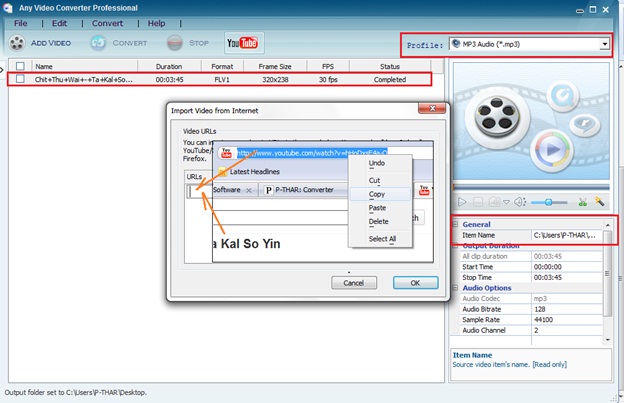
Task: Open the clip trimming scissors tool
Action: click(x=583, y=202)
